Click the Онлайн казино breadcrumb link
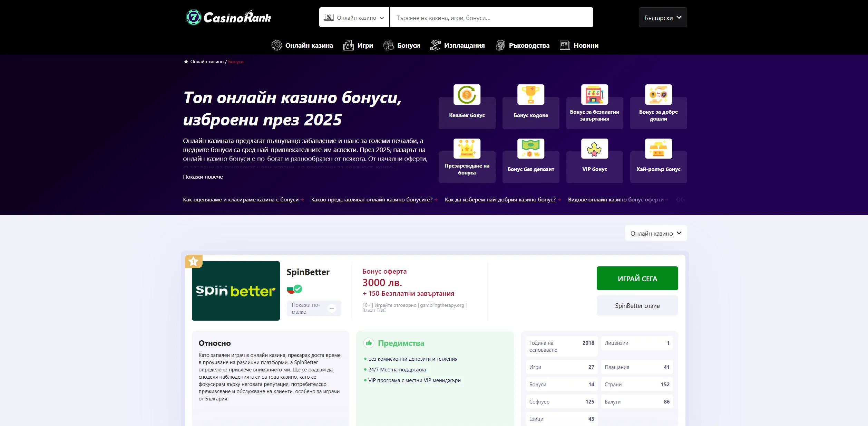This screenshot has height=426, width=868. click(207, 61)
